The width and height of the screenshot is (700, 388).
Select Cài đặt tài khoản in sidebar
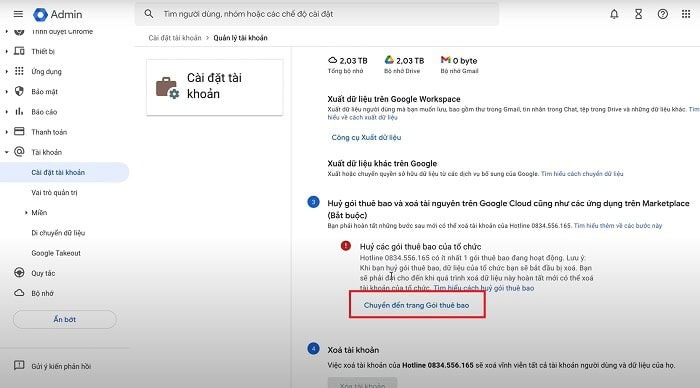[x=64, y=172]
